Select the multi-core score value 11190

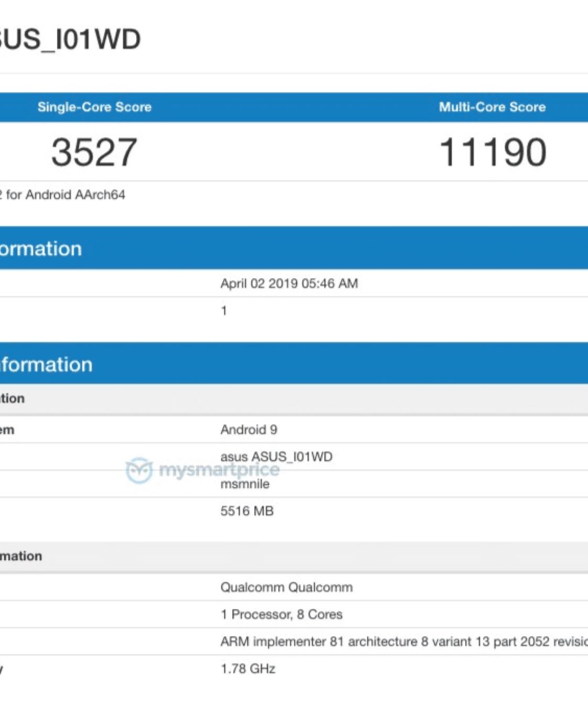tap(493, 153)
